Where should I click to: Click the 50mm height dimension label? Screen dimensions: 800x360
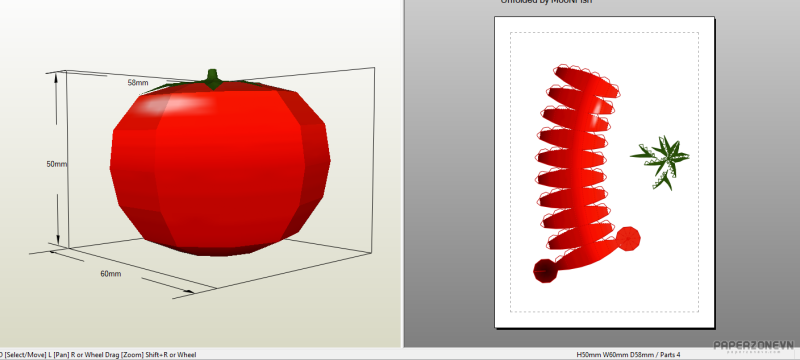(57, 164)
